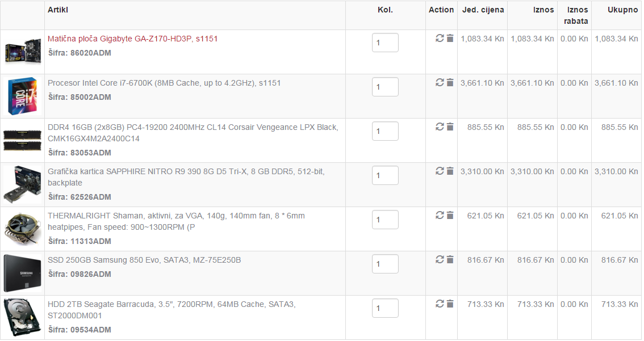Open SSD 250GB Samsung 850 Evo product

click(x=144, y=260)
